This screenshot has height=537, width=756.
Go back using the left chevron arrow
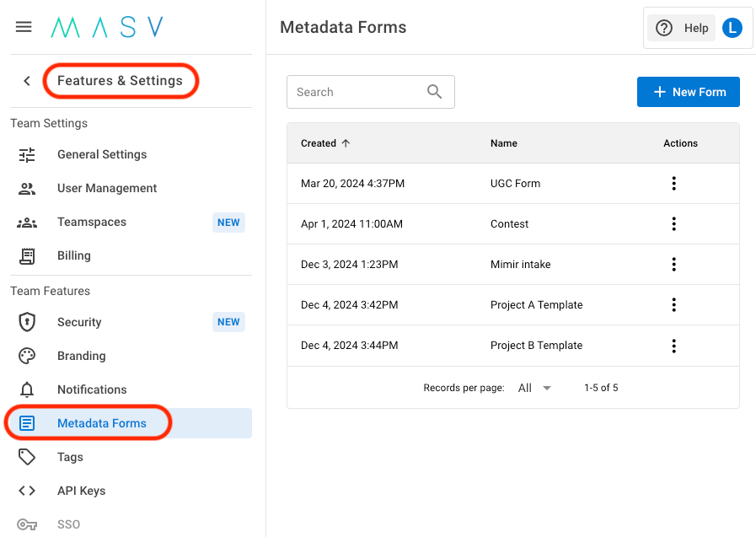[27, 81]
